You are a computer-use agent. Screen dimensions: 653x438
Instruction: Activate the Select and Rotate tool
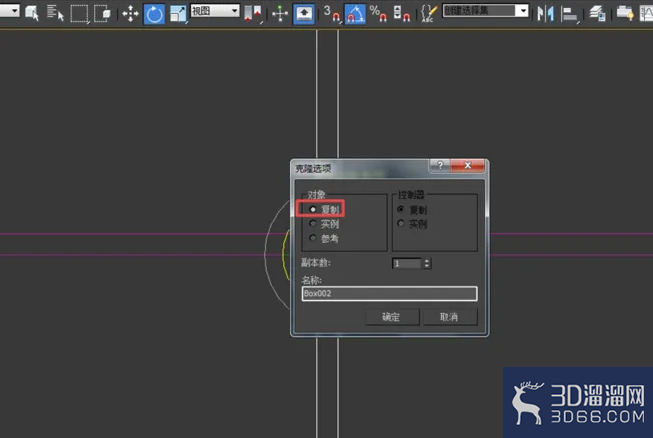click(x=154, y=14)
